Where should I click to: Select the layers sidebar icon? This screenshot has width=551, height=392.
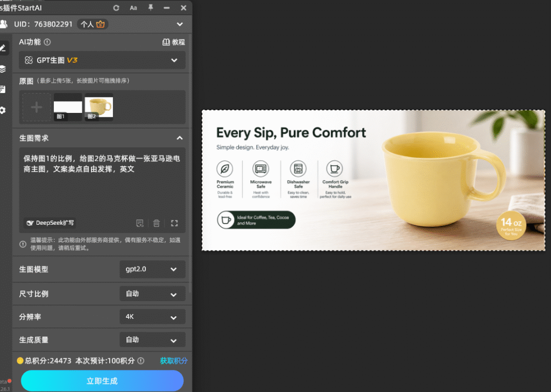[3, 69]
